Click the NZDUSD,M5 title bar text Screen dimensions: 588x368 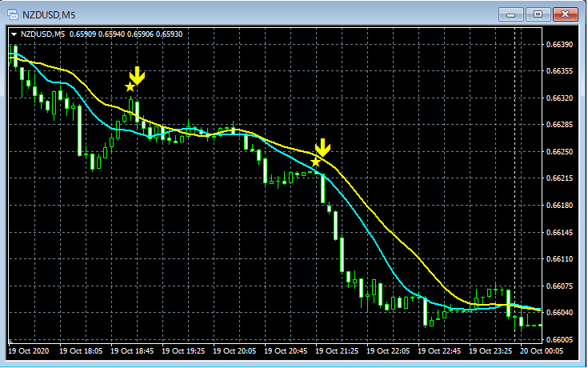(x=49, y=15)
